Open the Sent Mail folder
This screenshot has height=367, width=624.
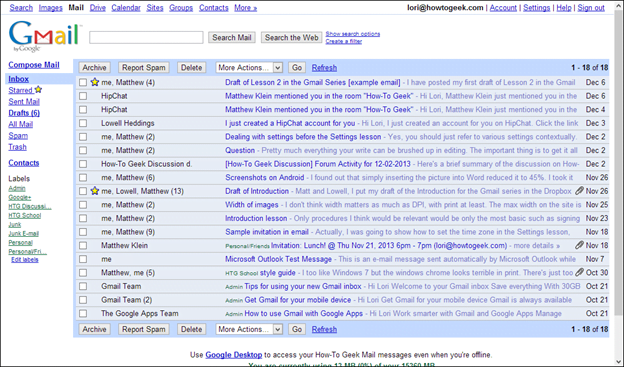[24, 102]
